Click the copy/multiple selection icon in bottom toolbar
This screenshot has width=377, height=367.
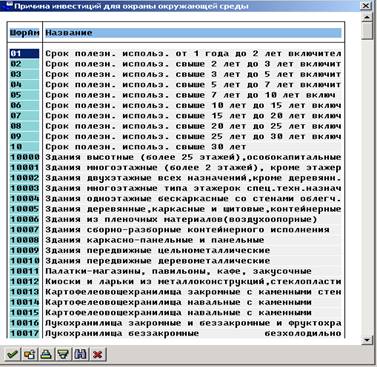point(29,354)
